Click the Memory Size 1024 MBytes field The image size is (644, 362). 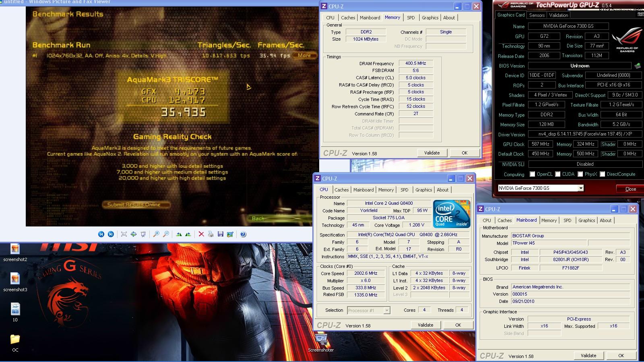pyautogui.click(x=366, y=39)
